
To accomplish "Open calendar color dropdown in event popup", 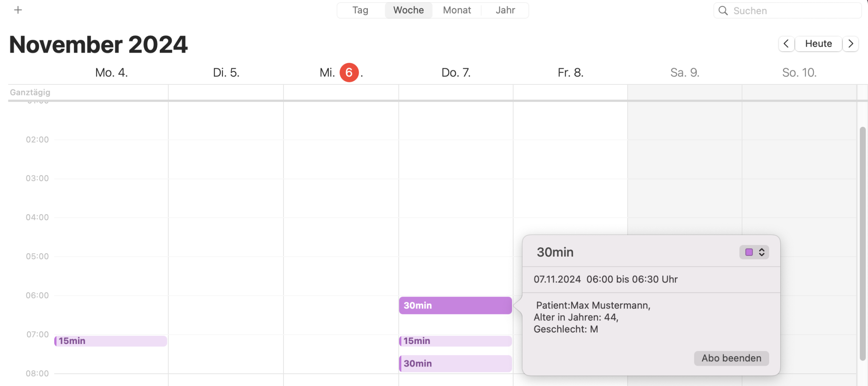I will [x=754, y=252].
